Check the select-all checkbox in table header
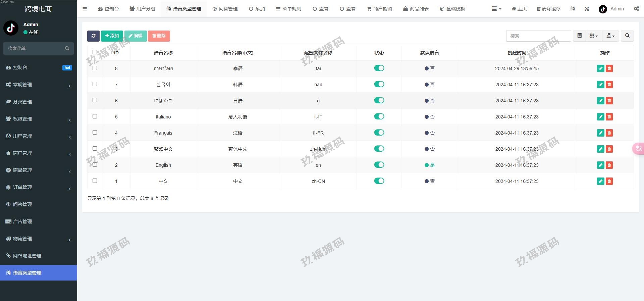644x301 pixels. pyautogui.click(x=95, y=52)
